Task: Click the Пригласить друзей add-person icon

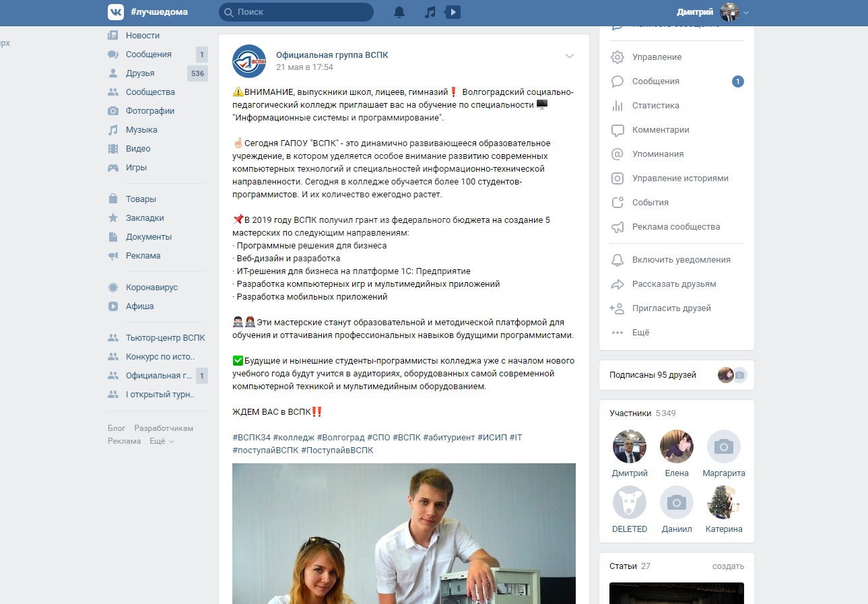Action: pos(617,308)
